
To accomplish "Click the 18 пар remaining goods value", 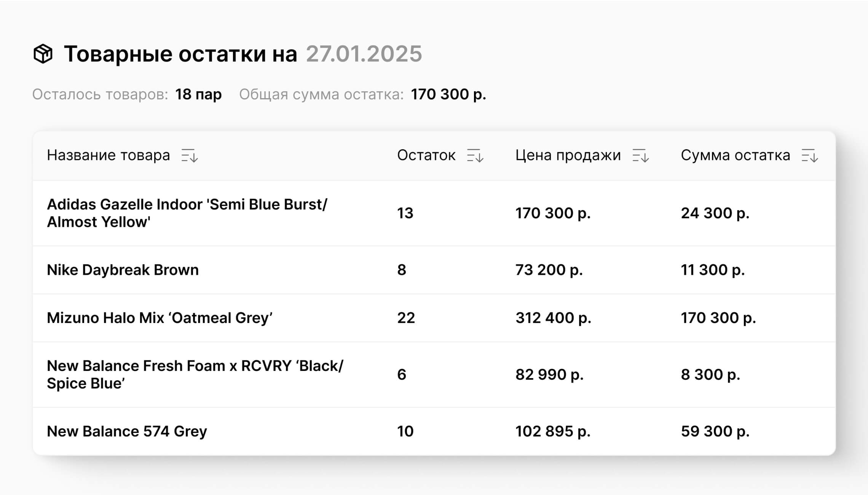I will click(x=198, y=94).
